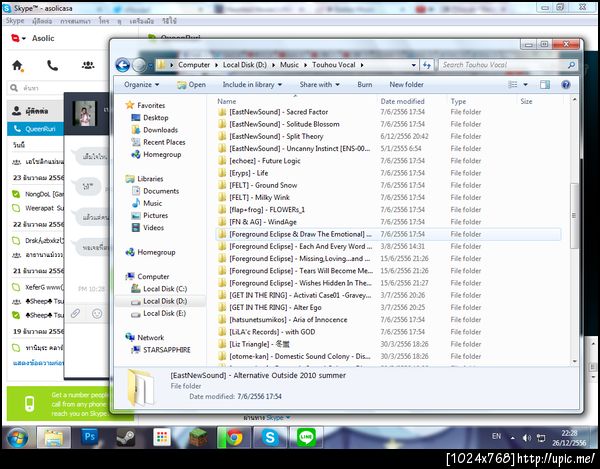The width and height of the screenshot is (600, 469).
Task: Open Skype create group icon
Action: (x=88, y=65)
